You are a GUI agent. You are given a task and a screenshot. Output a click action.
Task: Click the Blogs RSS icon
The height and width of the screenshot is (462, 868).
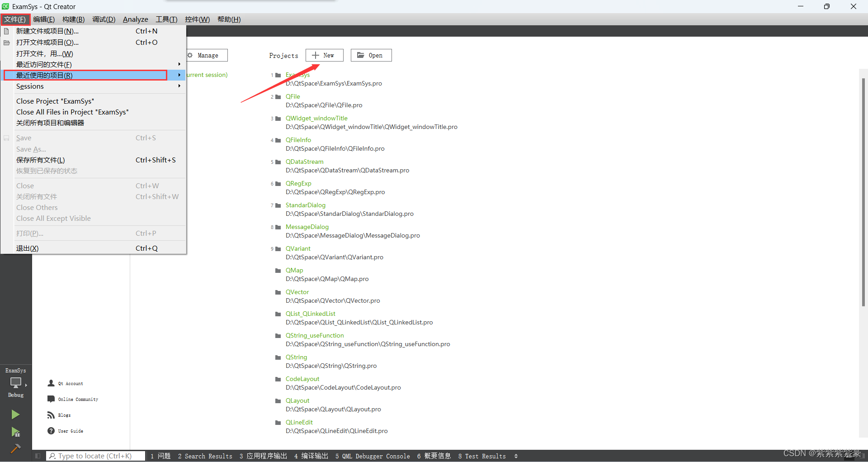click(x=51, y=415)
